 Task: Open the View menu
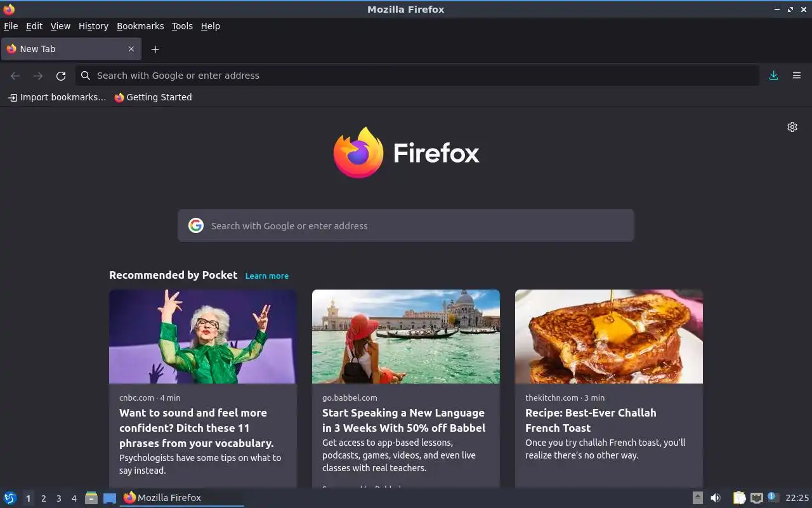[x=60, y=26]
